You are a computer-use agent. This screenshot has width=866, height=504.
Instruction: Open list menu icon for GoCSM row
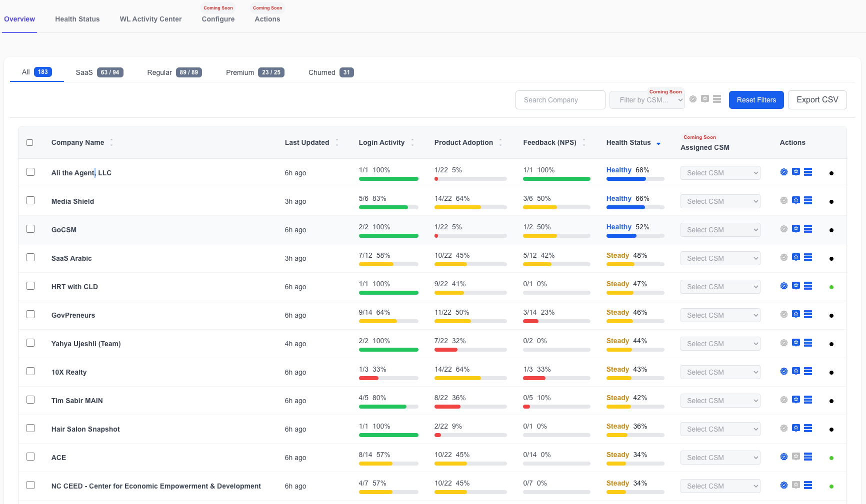(x=808, y=229)
